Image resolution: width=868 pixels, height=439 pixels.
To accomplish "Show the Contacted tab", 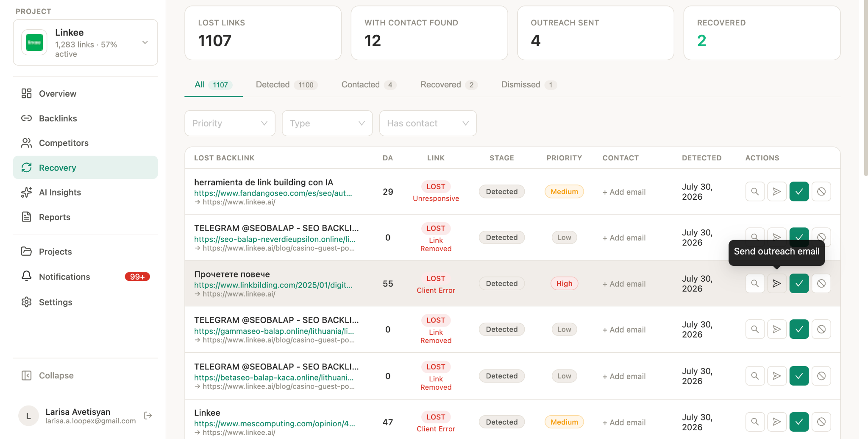I will [369, 85].
